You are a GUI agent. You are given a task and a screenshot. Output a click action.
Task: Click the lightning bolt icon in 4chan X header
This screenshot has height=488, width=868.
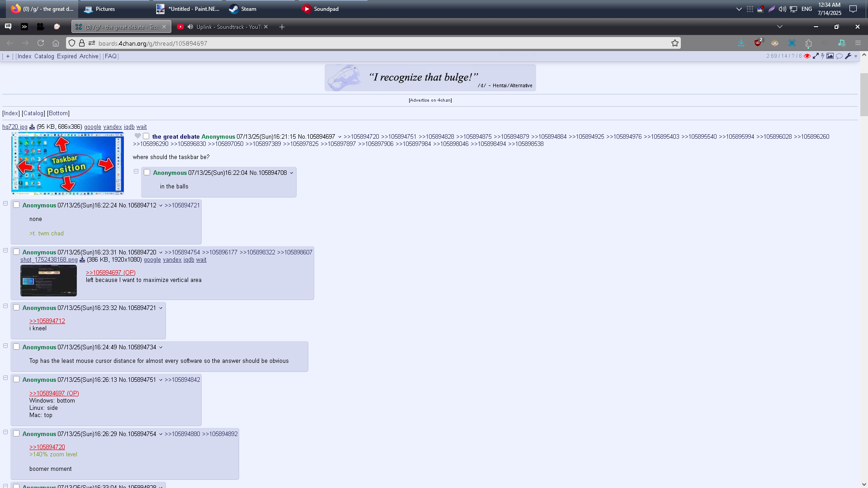tap(823, 56)
